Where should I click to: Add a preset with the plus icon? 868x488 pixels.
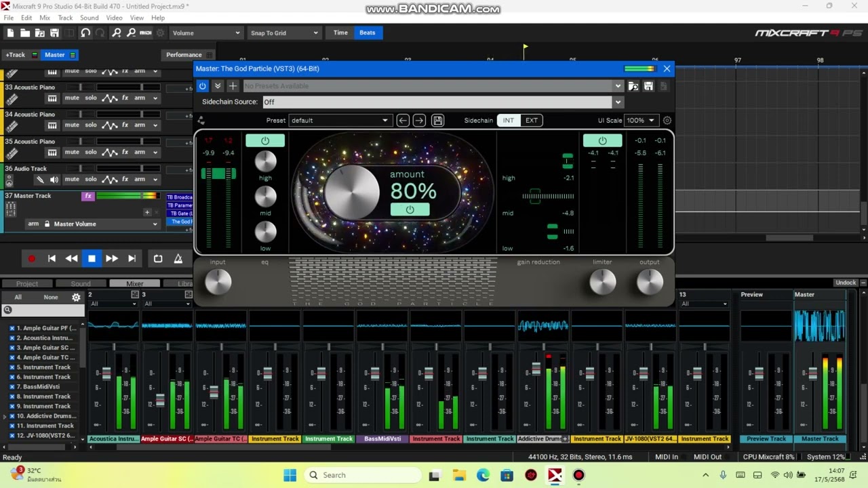233,86
